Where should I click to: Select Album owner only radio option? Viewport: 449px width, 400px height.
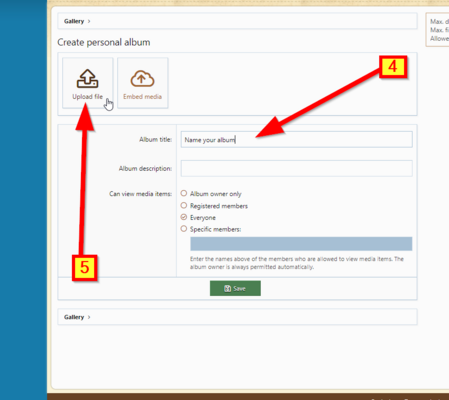184,193
